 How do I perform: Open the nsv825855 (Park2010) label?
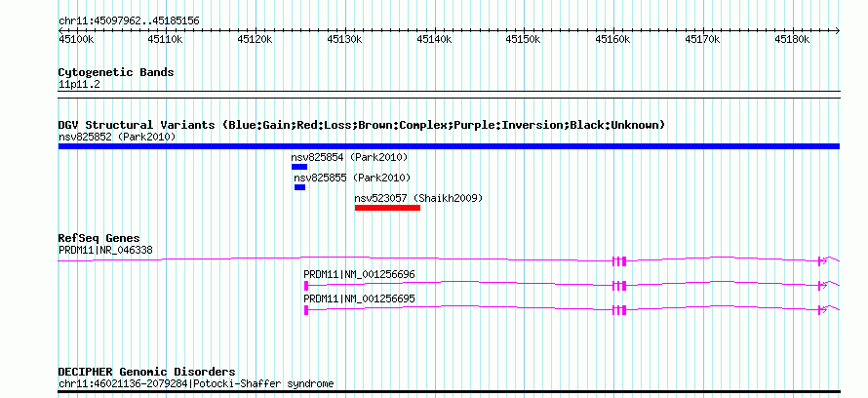(352, 178)
